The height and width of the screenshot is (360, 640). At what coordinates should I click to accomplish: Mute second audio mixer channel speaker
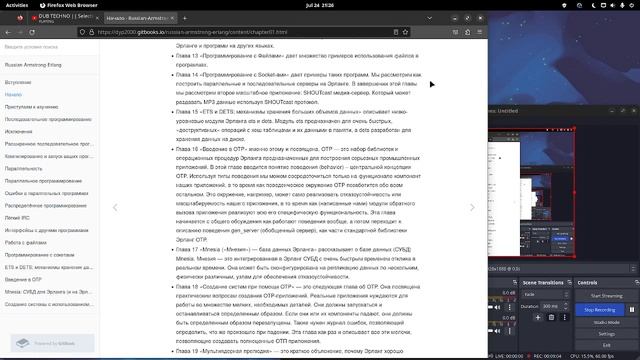[498, 331]
